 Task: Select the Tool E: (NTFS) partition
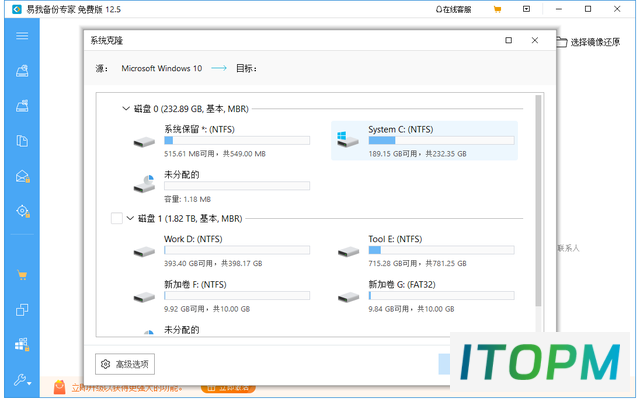pos(424,251)
